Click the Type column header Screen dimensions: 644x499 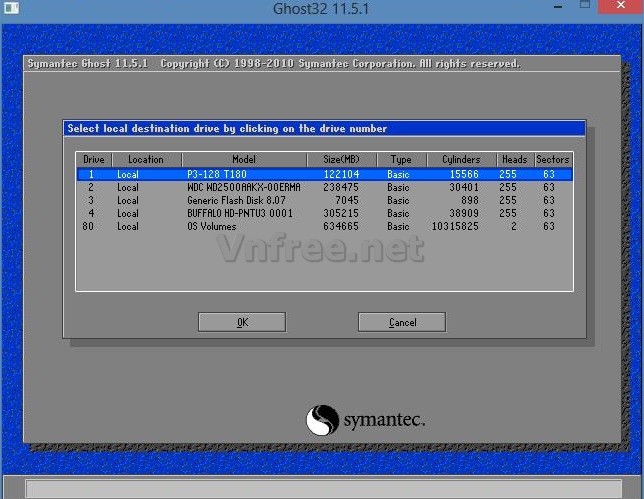(x=401, y=159)
